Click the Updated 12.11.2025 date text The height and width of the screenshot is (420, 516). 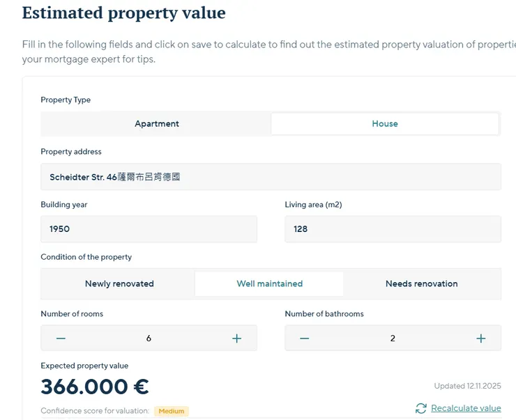[x=467, y=386]
